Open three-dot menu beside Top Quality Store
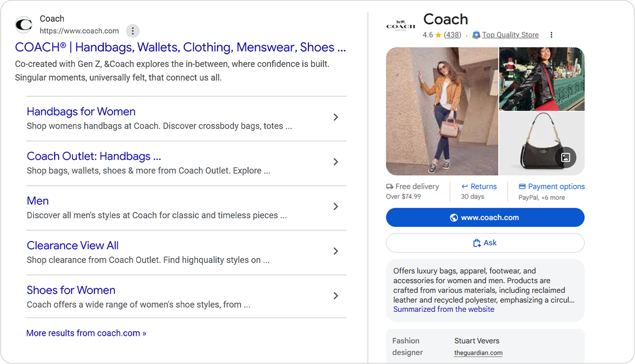This screenshot has height=364, width=635. (551, 35)
